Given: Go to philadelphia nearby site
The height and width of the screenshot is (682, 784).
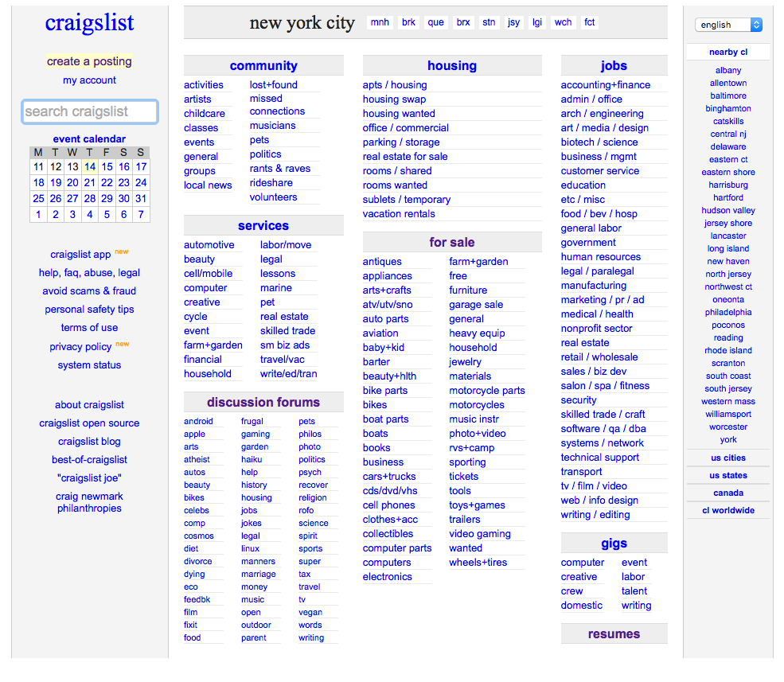Looking at the screenshot, I should (728, 313).
